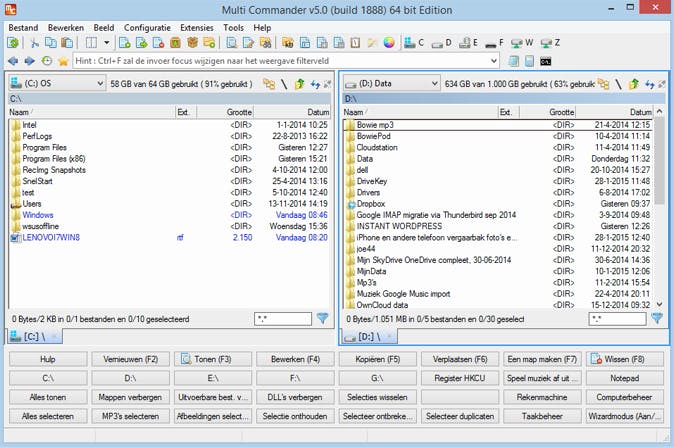The width and height of the screenshot is (674, 447).
Task: Click the MP3's selecteren button
Action: point(130,416)
